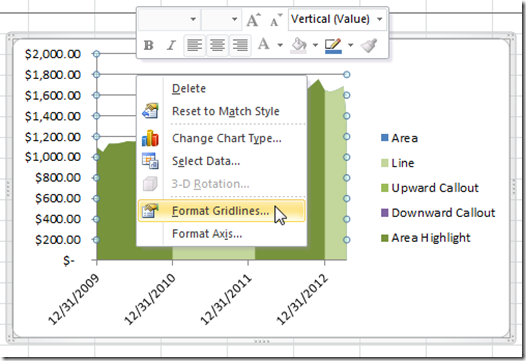Viewport: 526px width, 361px height.
Task: Expand the font size dropdown
Action: click(234, 19)
